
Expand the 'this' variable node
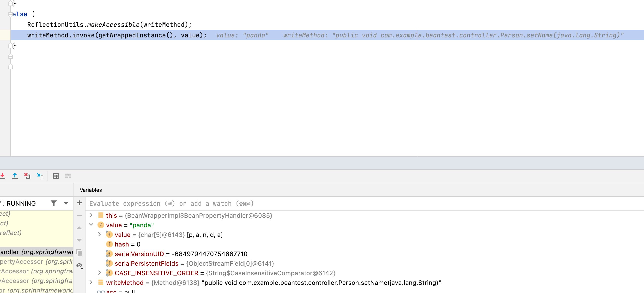click(91, 215)
